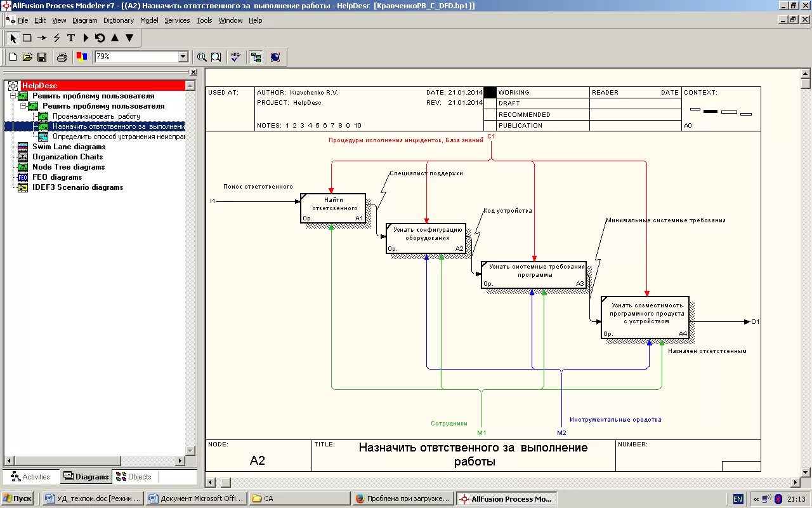812x508 pixels.
Task: Select the Text tool
Action: tap(71, 37)
